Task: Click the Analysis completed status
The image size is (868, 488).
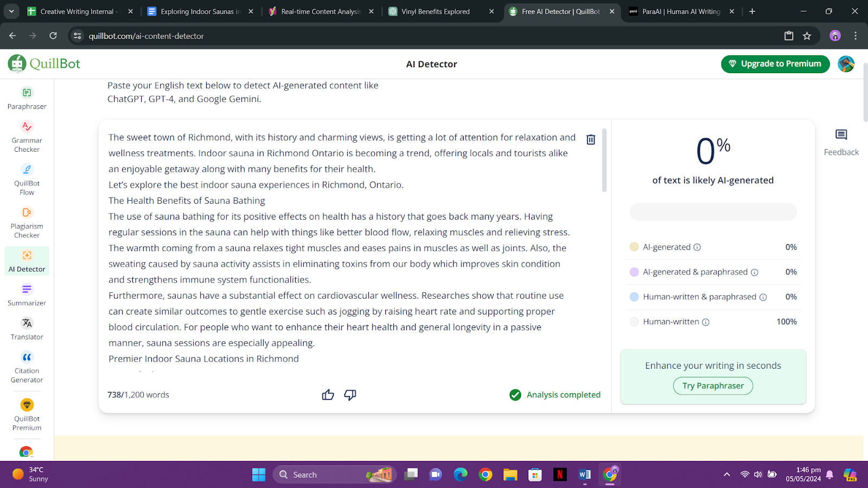Action: pyautogui.click(x=554, y=395)
